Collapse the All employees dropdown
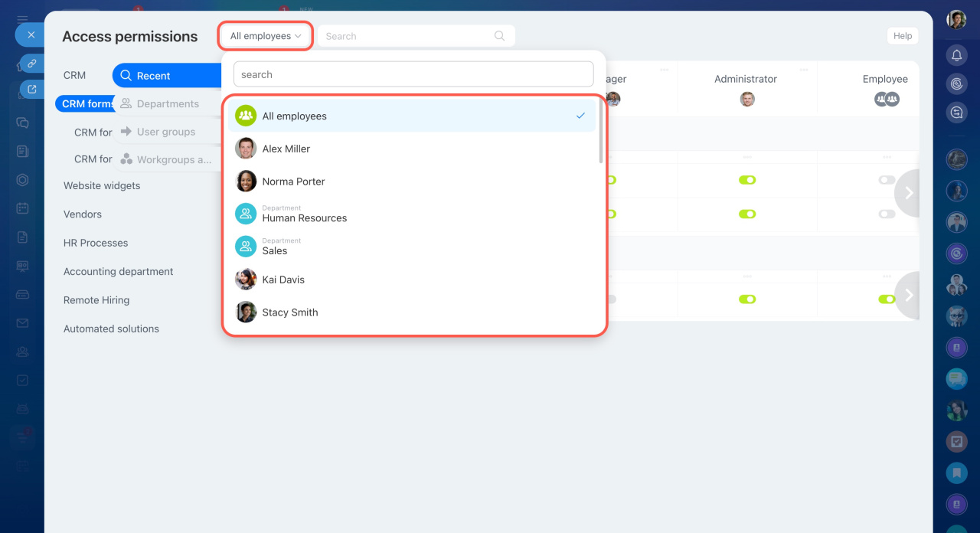The width and height of the screenshot is (980, 533). click(266, 36)
